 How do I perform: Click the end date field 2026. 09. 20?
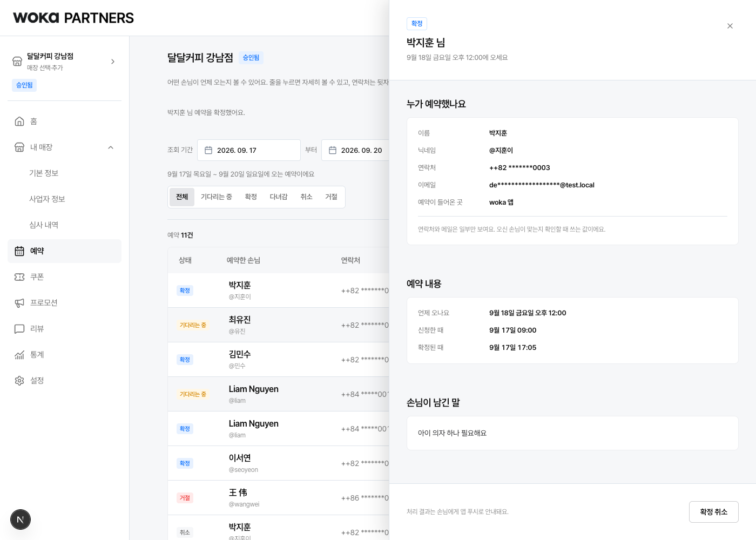tap(355, 150)
